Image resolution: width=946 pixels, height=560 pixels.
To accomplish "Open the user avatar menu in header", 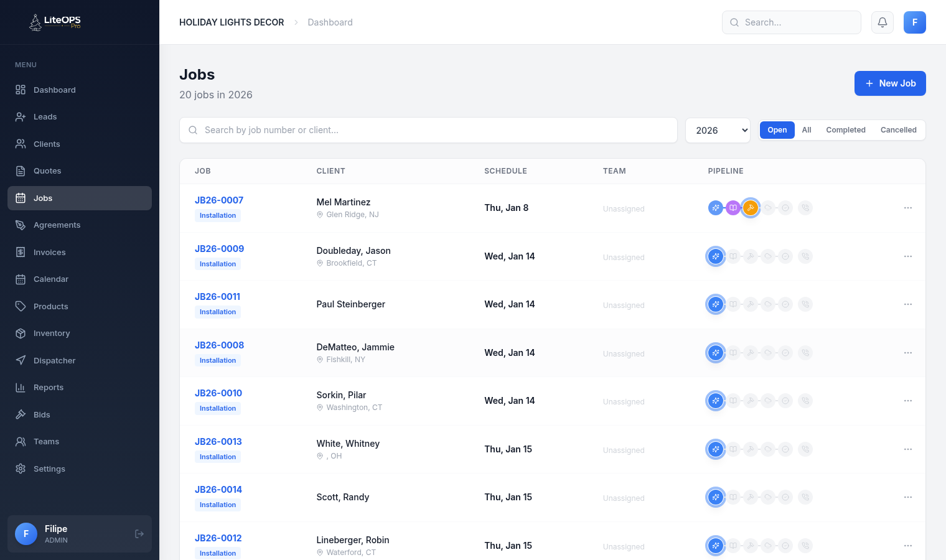I will tap(915, 22).
